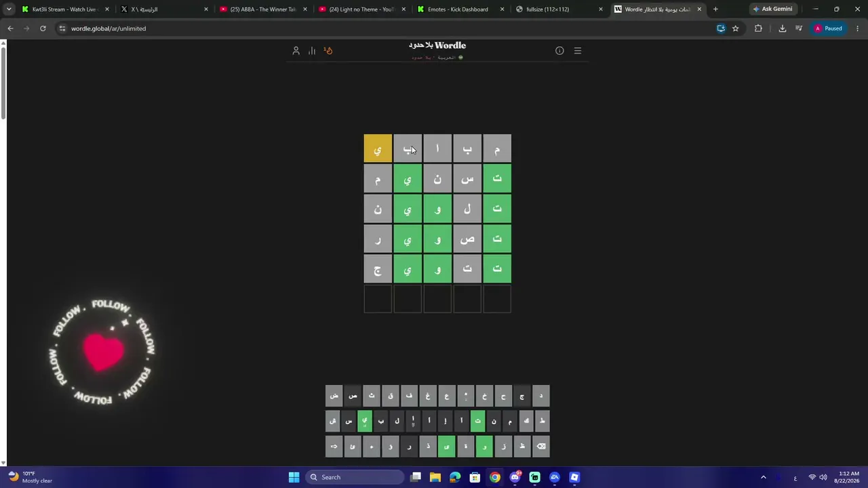Open a new browser tab

point(715,9)
